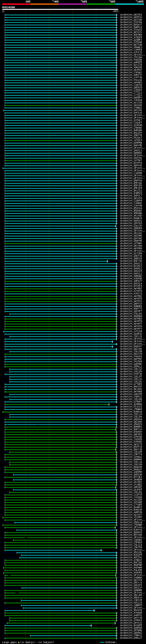Click the orange ~40% legend color segment

(x=45, y=4)
